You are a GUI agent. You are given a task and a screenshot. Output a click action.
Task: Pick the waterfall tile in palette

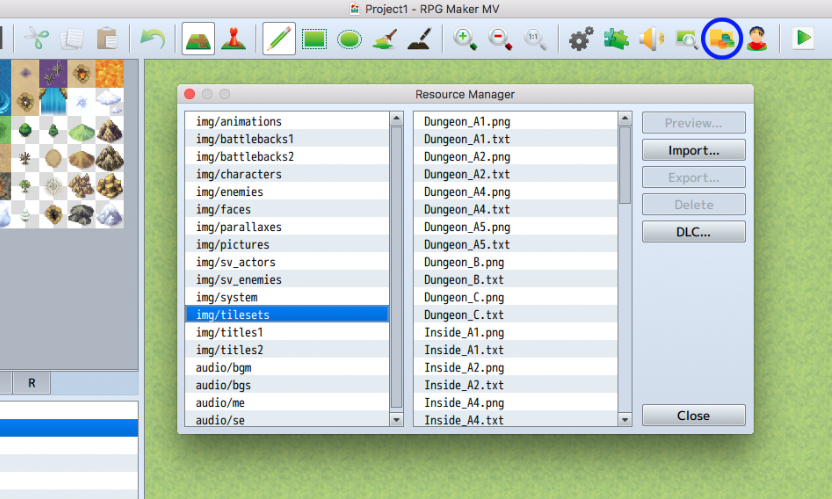point(53,102)
